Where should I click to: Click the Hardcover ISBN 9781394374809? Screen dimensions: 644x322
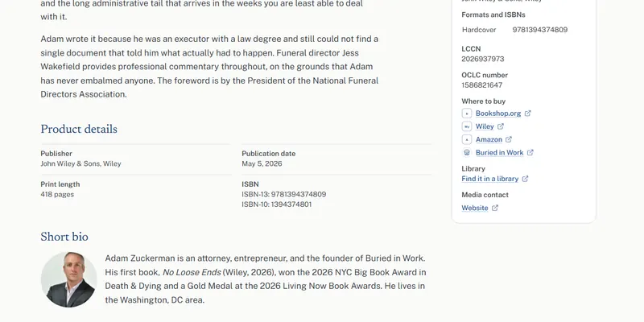[539, 30]
